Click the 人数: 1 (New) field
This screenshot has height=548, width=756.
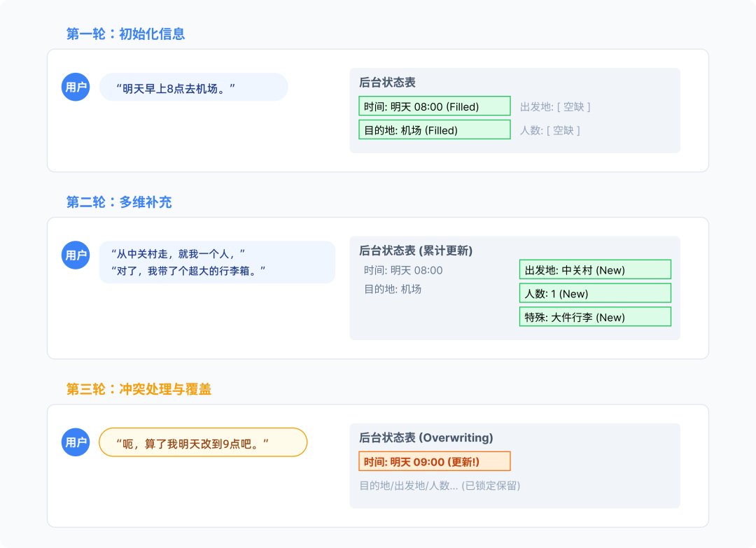594,293
